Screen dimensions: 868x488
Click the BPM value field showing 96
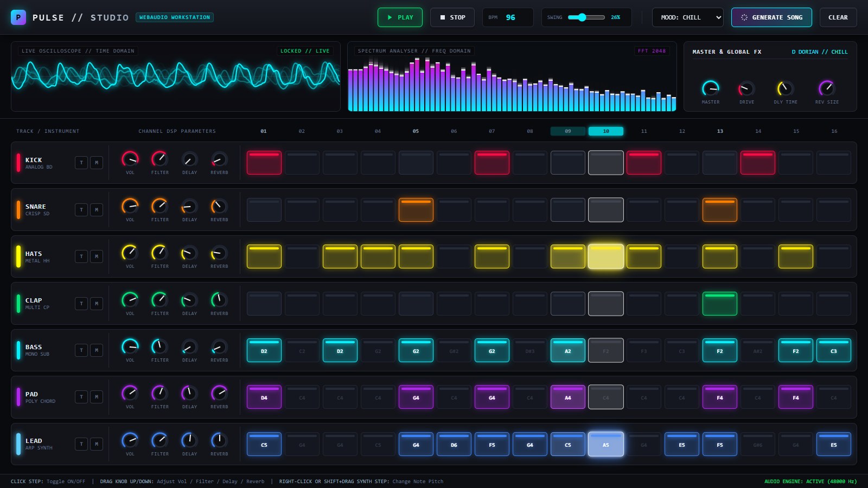coord(510,17)
